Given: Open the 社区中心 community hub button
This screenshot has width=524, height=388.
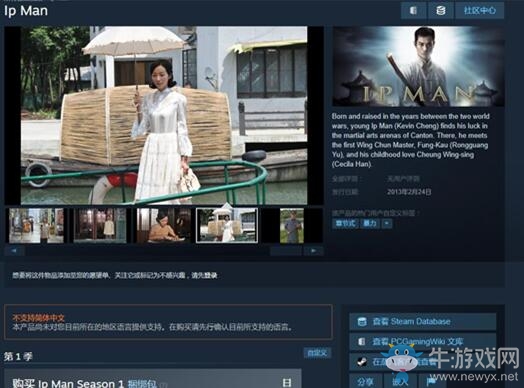Looking at the screenshot, I should click(x=480, y=10).
